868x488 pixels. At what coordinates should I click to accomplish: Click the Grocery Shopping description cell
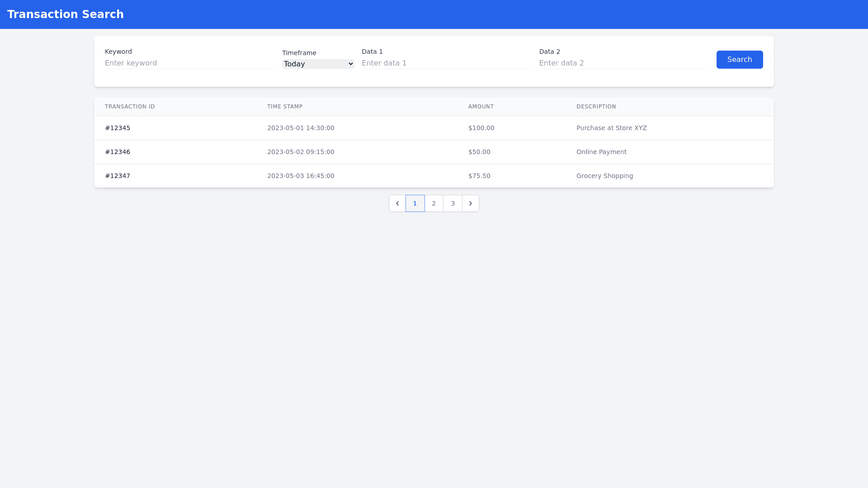(x=604, y=176)
